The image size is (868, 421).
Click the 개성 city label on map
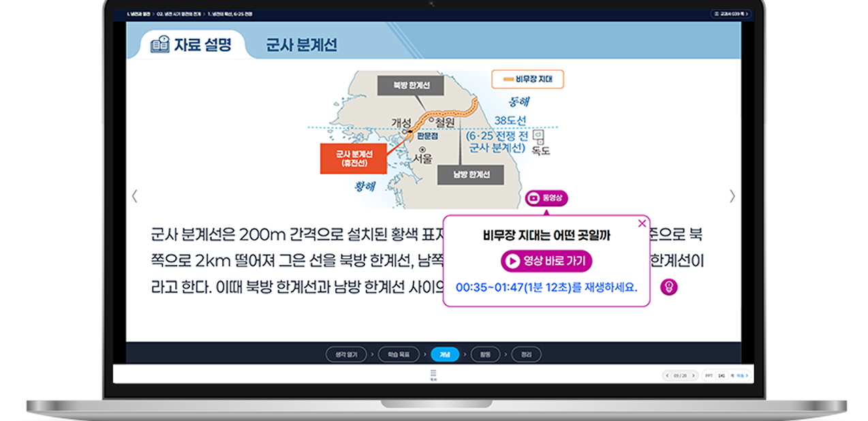pos(401,123)
